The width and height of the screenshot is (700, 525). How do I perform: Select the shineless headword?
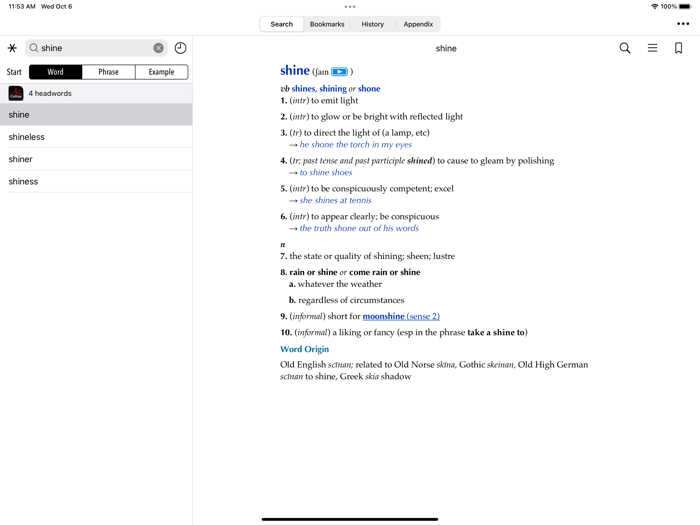click(x=96, y=137)
